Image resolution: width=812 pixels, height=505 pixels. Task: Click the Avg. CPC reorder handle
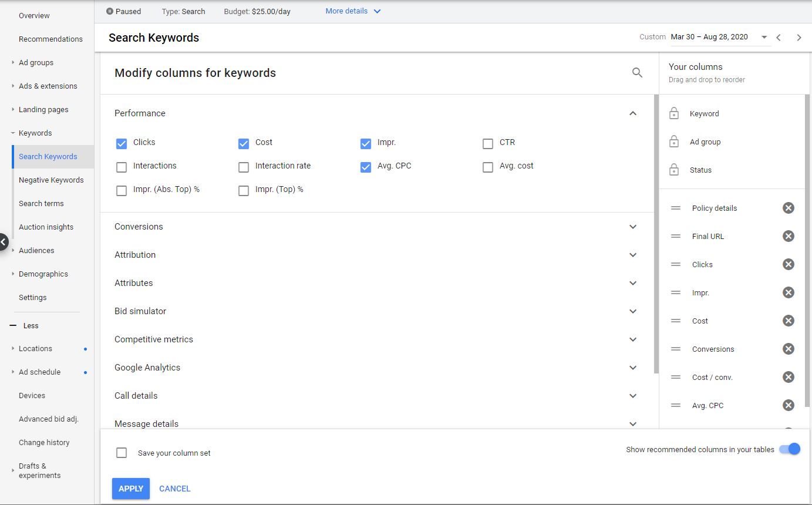(x=676, y=405)
